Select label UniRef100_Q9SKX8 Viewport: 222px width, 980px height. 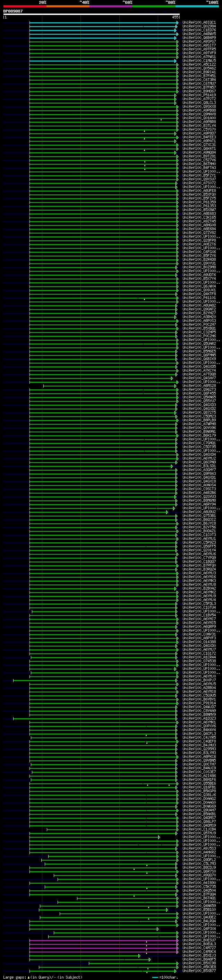199,106
